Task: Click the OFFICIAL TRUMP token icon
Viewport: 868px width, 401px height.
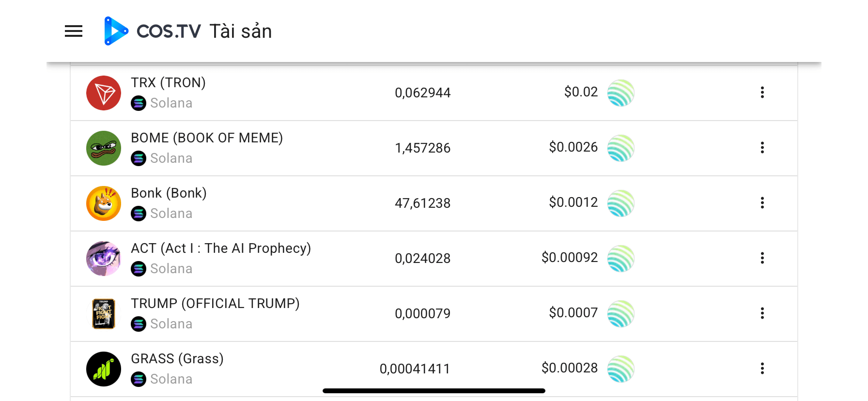Action: (104, 314)
